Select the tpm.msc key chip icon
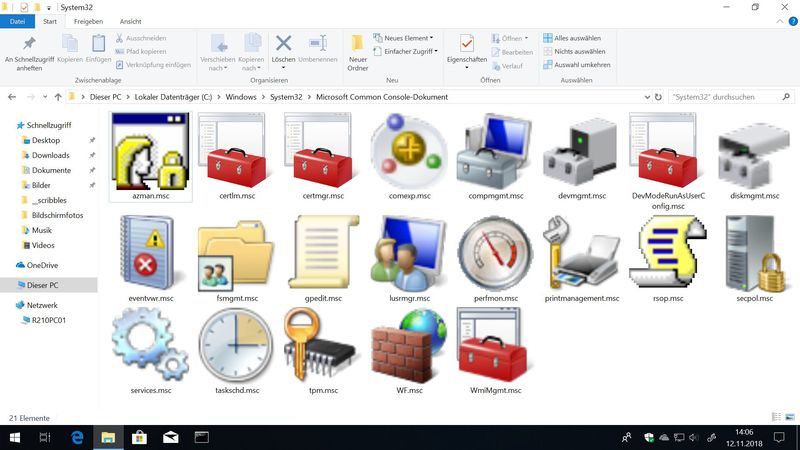 tap(322, 345)
